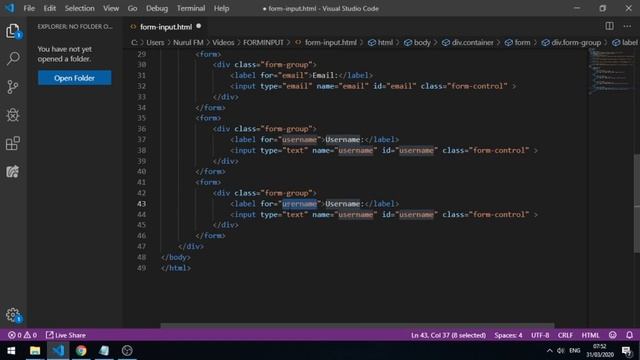Image resolution: width=640 pixels, height=360 pixels.
Task: Click the Open Folder button
Action: (75, 78)
